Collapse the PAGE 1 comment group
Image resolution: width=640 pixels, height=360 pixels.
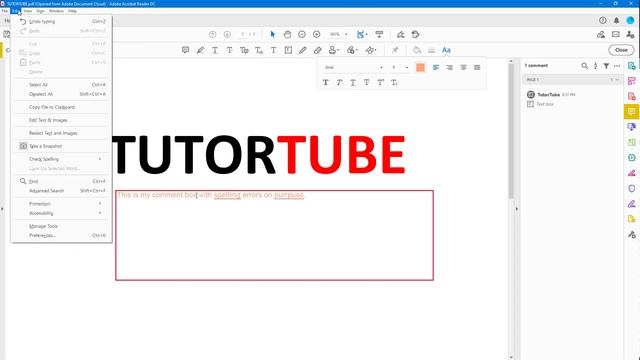(x=617, y=80)
